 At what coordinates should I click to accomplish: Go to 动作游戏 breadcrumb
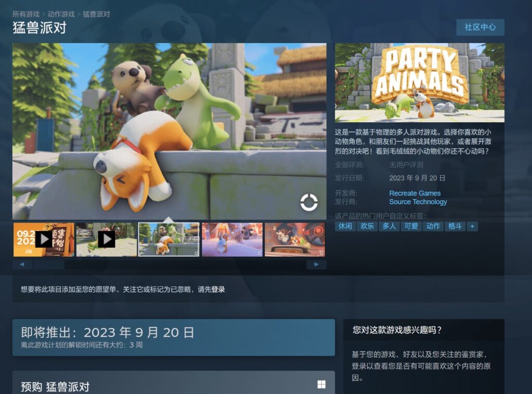61,14
